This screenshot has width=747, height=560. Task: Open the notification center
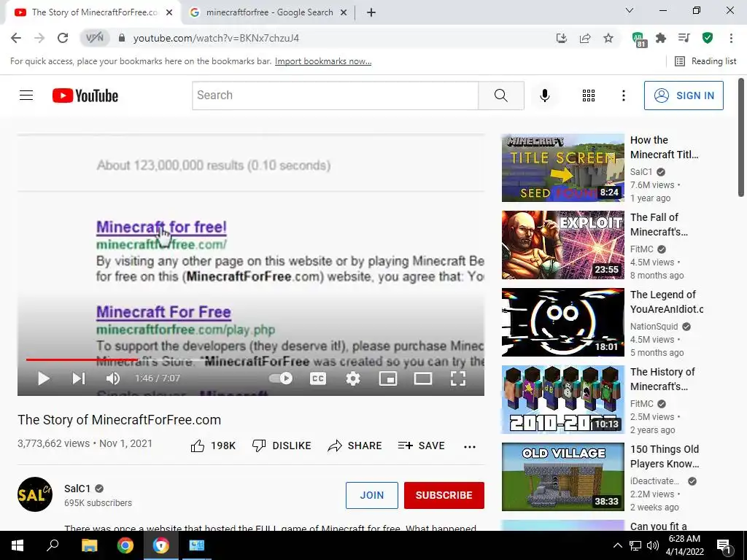point(724,545)
